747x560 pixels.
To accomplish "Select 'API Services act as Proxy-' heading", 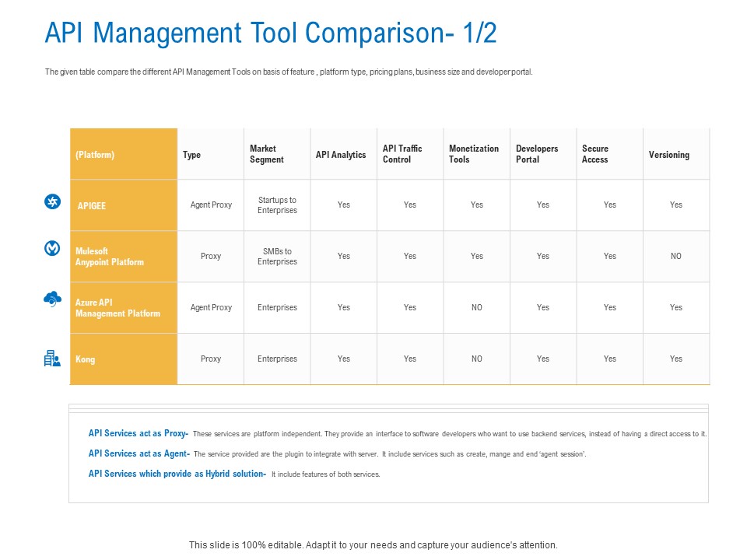I will click(139, 433).
